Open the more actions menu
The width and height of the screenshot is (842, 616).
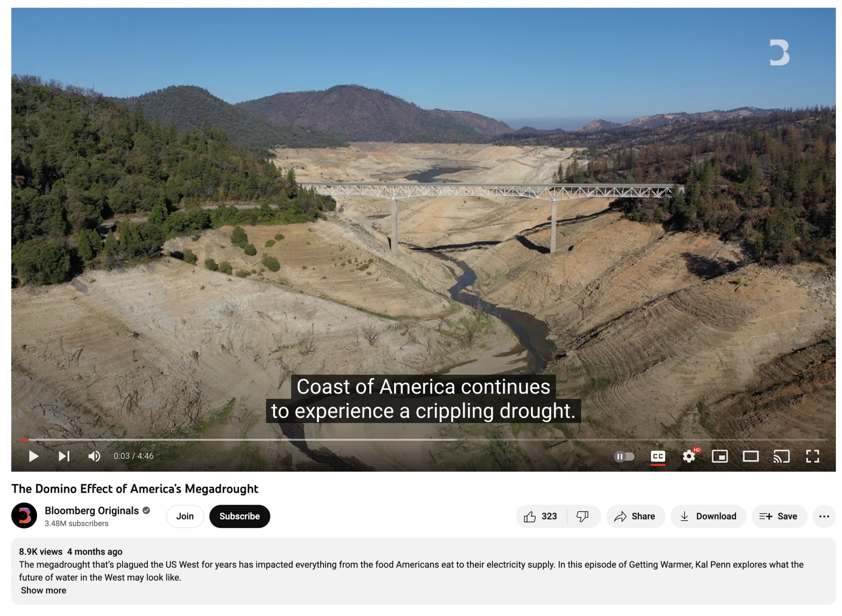pos(824,516)
